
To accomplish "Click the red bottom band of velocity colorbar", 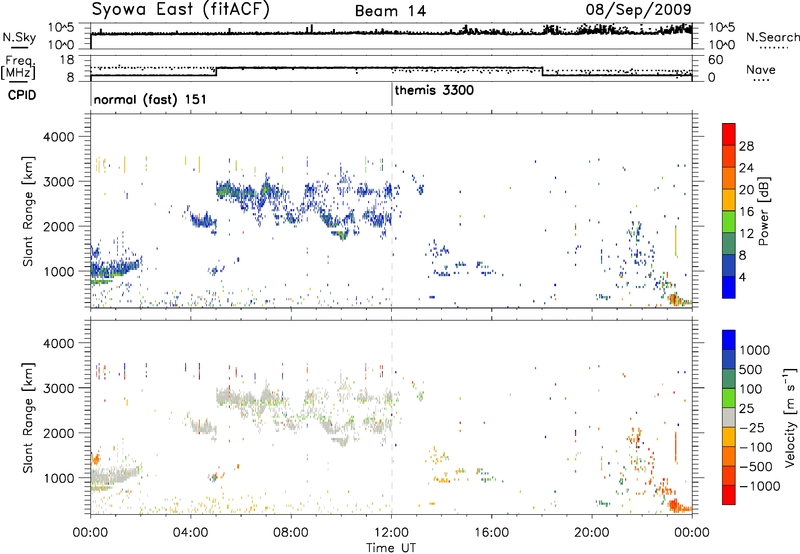I will click(x=729, y=495).
